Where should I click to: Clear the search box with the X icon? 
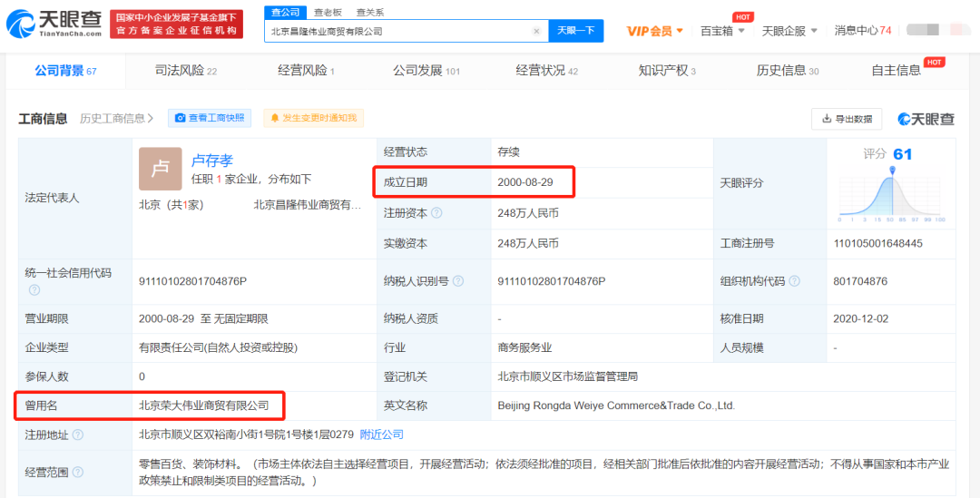point(536,31)
